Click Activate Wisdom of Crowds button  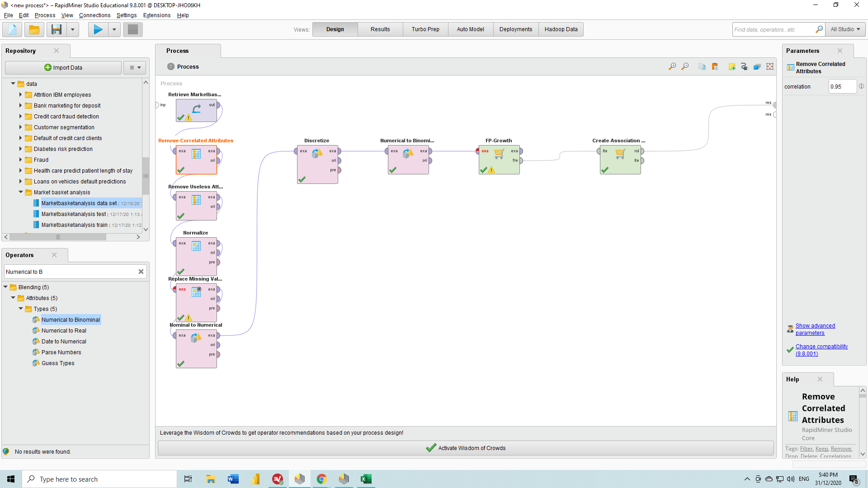tap(466, 448)
